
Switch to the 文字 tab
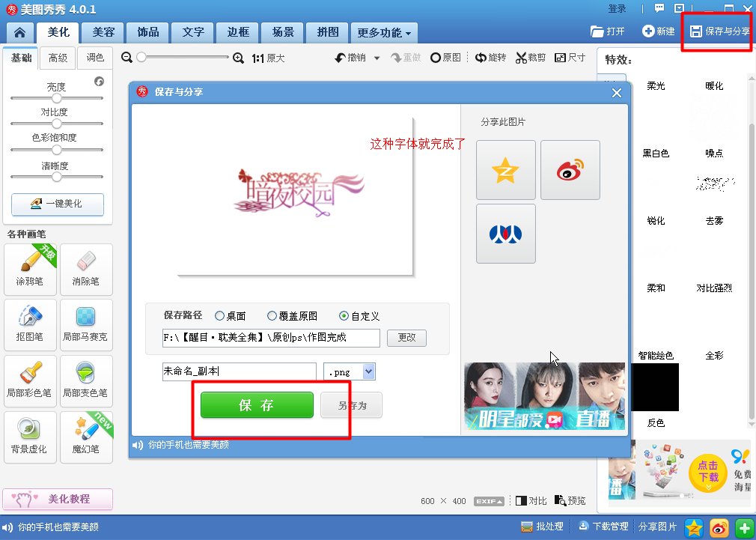pos(193,32)
